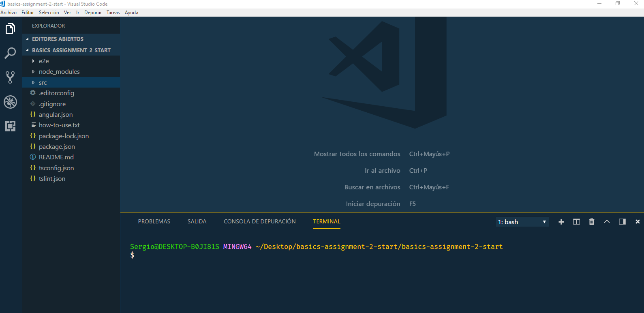
Task: Click the gear icon beside .editorconfig
Action: click(x=33, y=93)
